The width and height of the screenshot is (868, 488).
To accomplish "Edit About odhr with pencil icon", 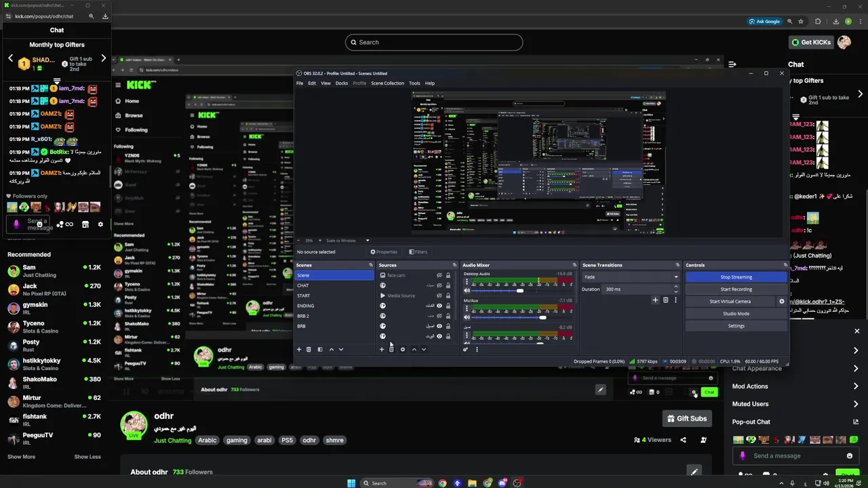I will click(x=694, y=471).
